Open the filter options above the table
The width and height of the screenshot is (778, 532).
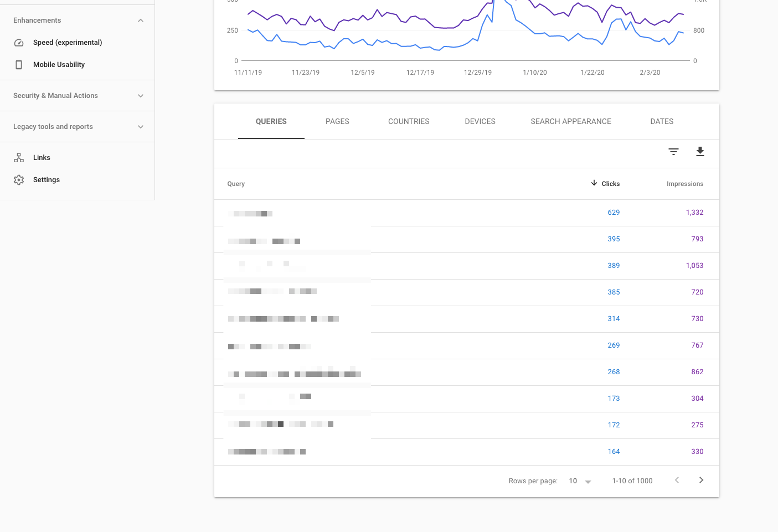click(x=673, y=152)
